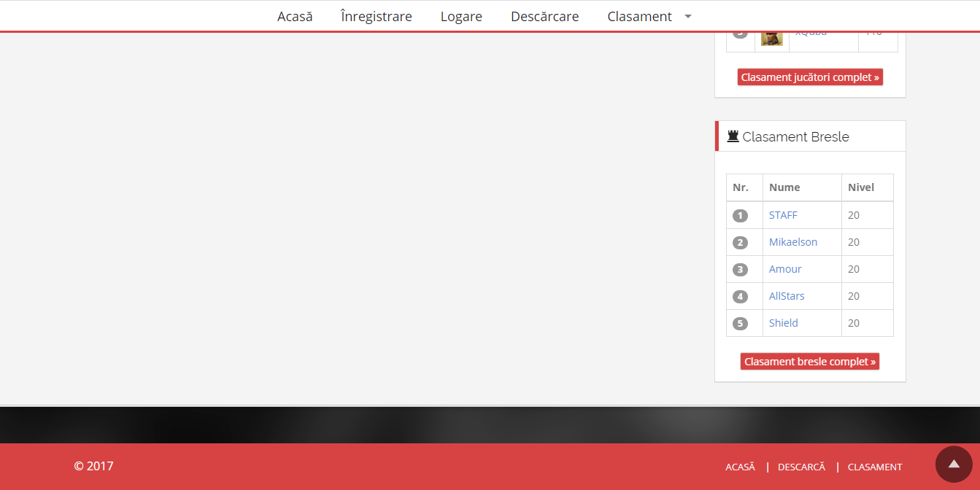Click the "© 2017" copyright text

pyautogui.click(x=94, y=466)
